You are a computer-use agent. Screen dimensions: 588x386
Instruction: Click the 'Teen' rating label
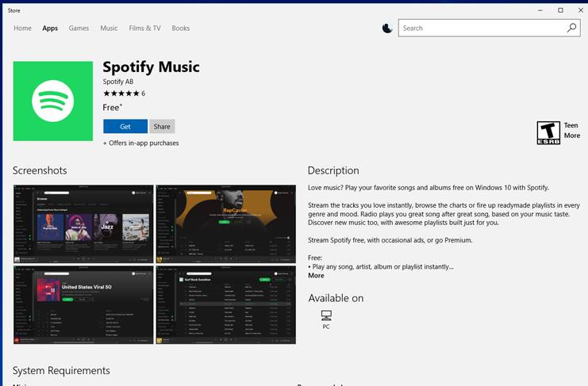coord(571,125)
